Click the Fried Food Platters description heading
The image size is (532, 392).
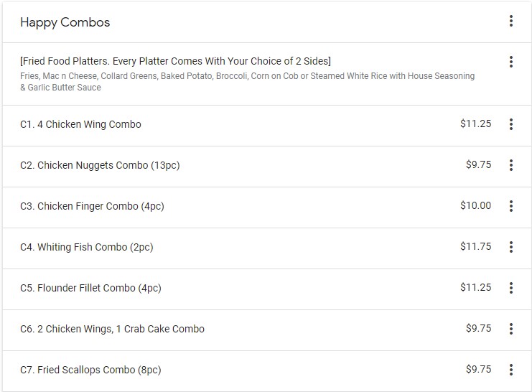pyautogui.click(x=175, y=61)
